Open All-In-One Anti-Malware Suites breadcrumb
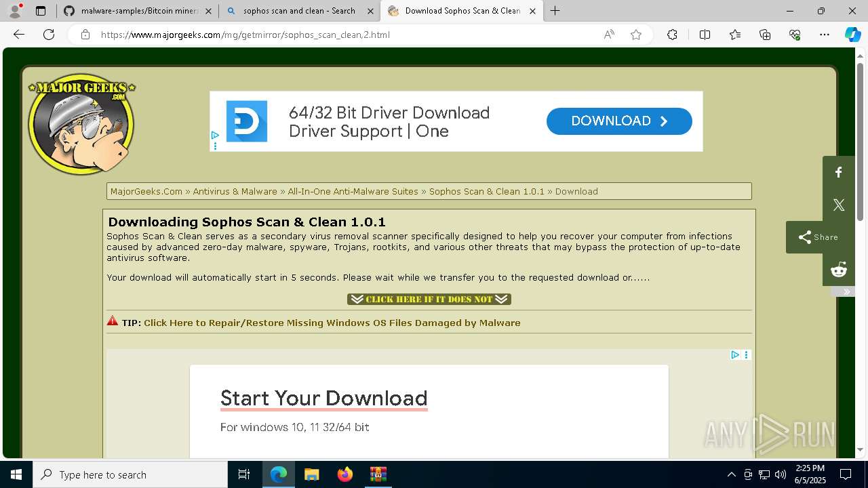 353,191
